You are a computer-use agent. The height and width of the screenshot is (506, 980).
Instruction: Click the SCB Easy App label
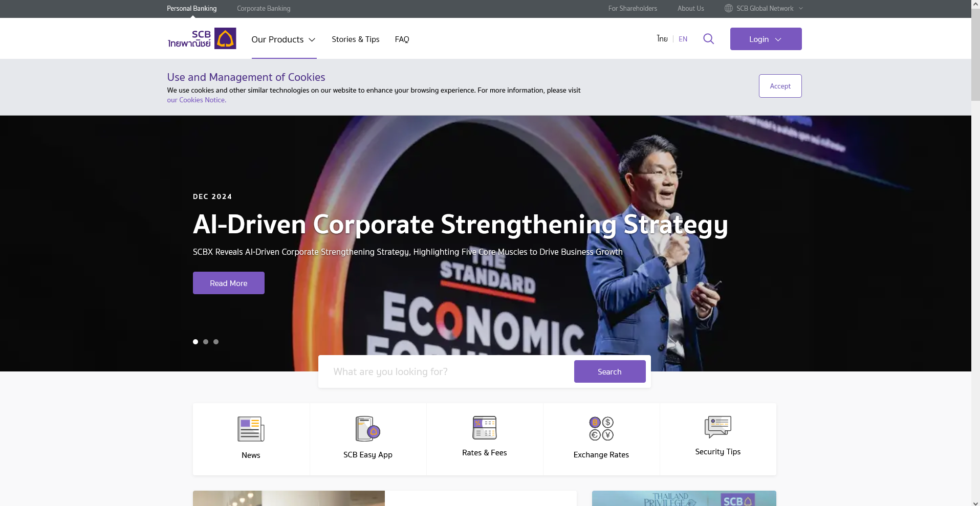coord(367,454)
